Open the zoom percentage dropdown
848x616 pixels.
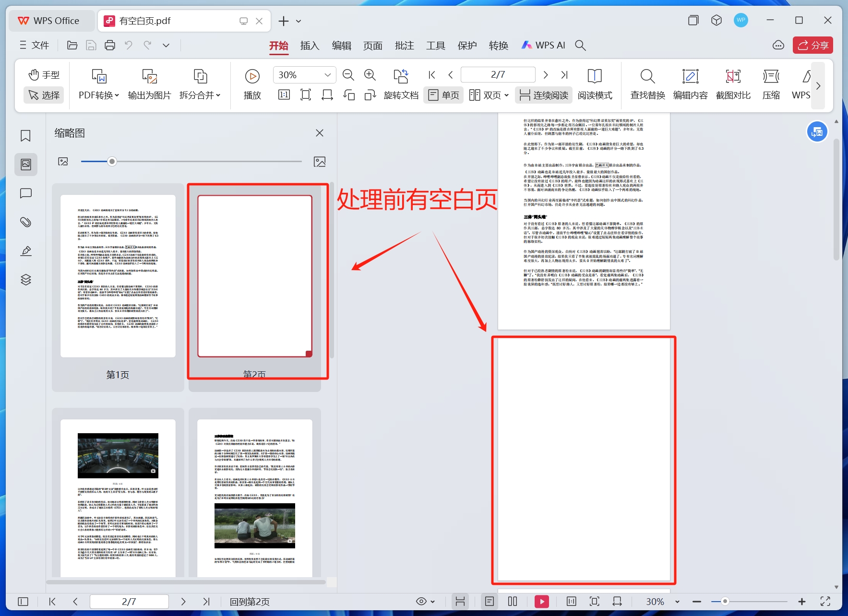(x=327, y=75)
